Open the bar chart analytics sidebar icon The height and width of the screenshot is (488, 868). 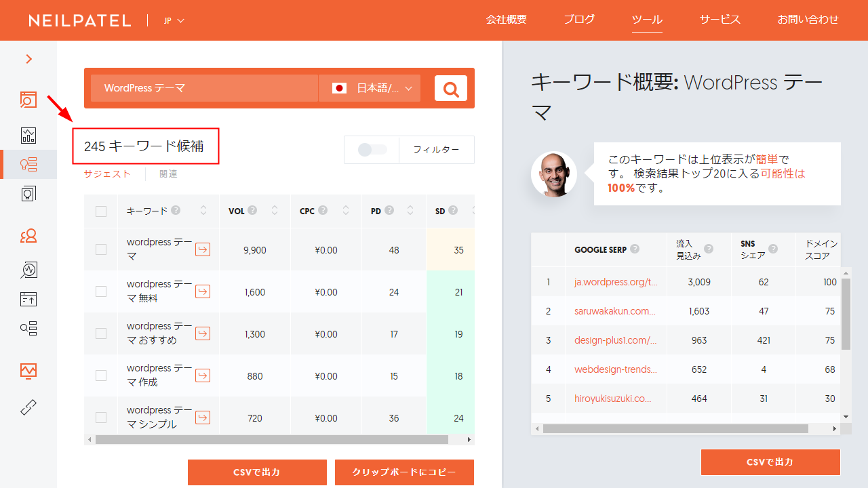point(28,135)
